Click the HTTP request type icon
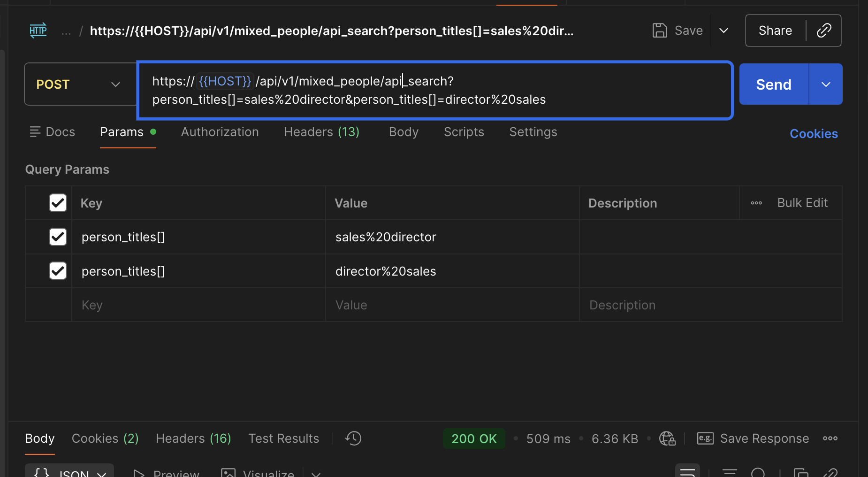This screenshot has width=868, height=477. click(38, 31)
